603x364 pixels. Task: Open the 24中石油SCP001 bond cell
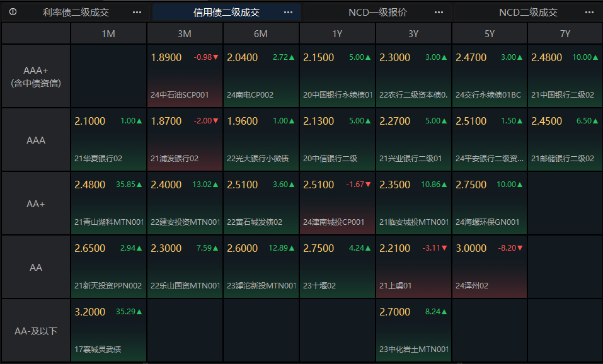[x=185, y=76]
